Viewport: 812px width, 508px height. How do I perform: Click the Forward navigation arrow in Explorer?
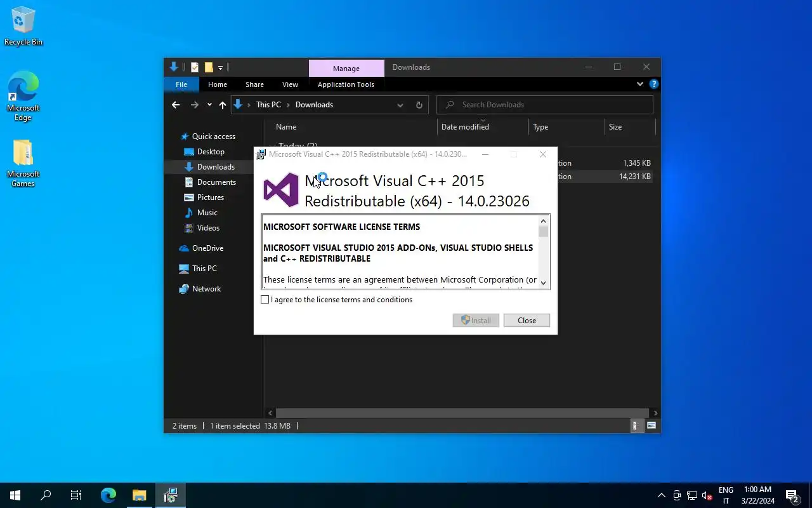[195, 105]
